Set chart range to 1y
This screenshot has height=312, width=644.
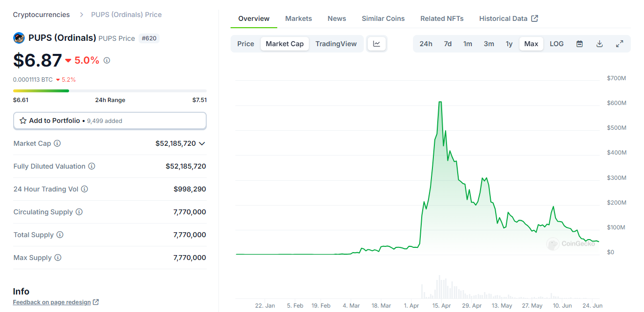pyautogui.click(x=509, y=44)
